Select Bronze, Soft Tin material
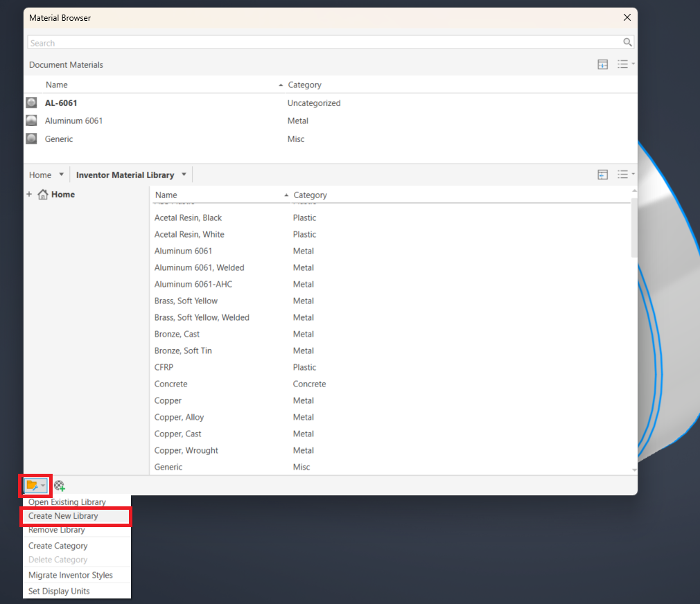This screenshot has width=700, height=604. [183, 350]
